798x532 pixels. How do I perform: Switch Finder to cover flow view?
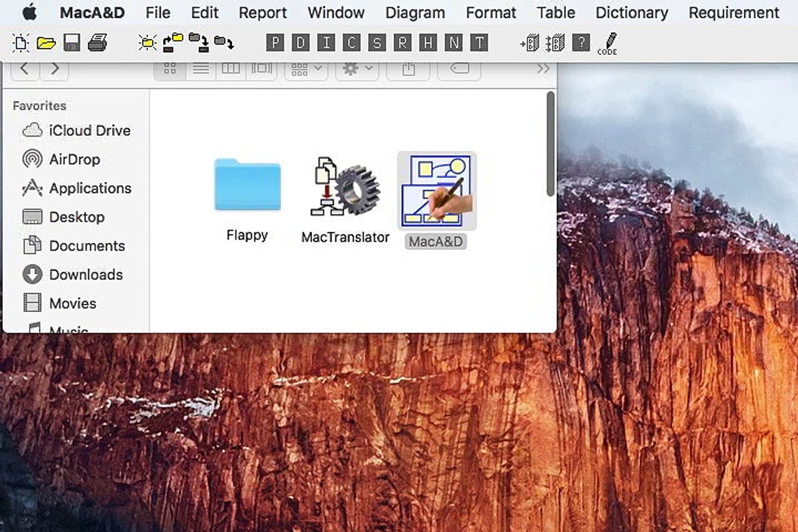261,69
